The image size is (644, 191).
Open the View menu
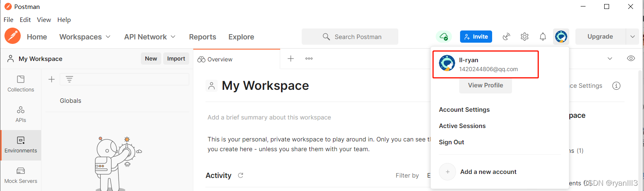44,20
